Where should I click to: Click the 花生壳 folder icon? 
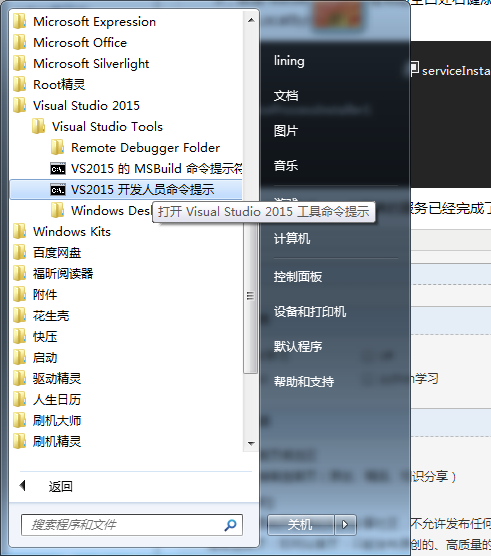click(x=19, y=316)
